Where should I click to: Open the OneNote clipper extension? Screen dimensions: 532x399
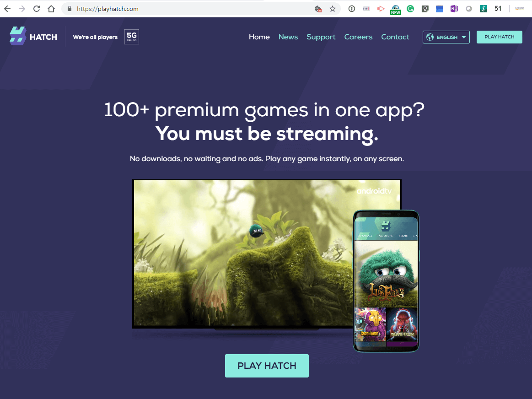click(x=454, y=9)
